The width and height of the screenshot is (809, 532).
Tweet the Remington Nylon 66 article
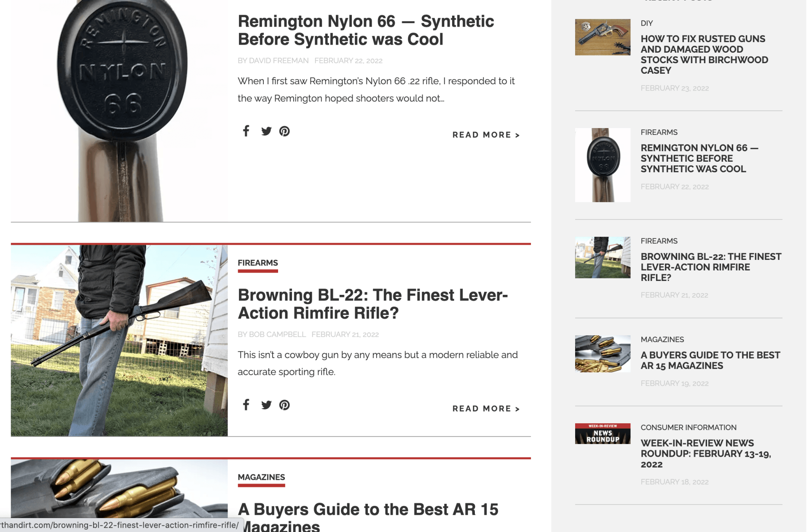click(266, 131)
